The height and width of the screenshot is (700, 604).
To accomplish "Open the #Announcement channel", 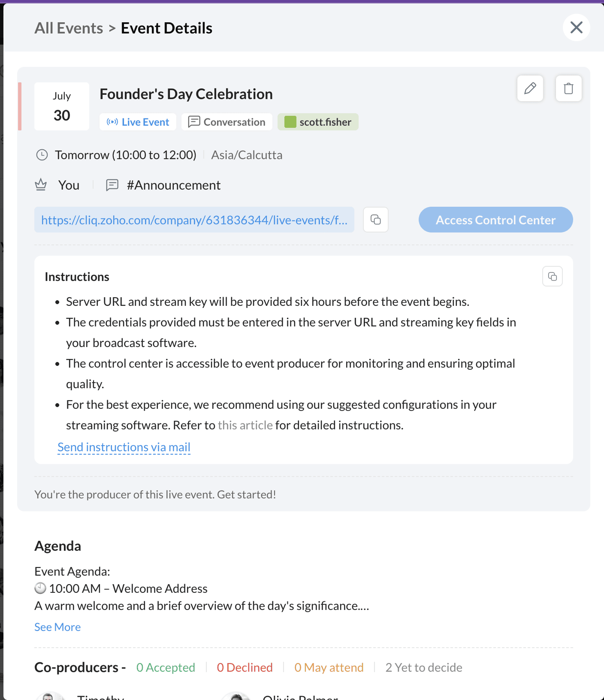I will [x=173, y=185].
